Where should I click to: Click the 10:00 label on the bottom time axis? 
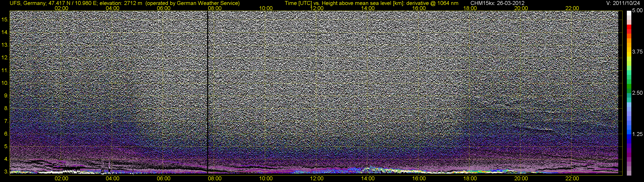coord(266,179)
